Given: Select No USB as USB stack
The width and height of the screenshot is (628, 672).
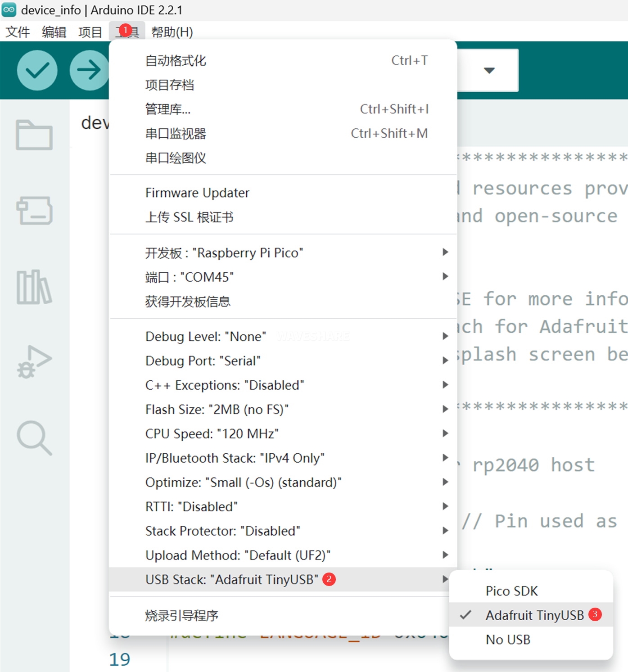Looking at the screenshot, I should (531, 639).
